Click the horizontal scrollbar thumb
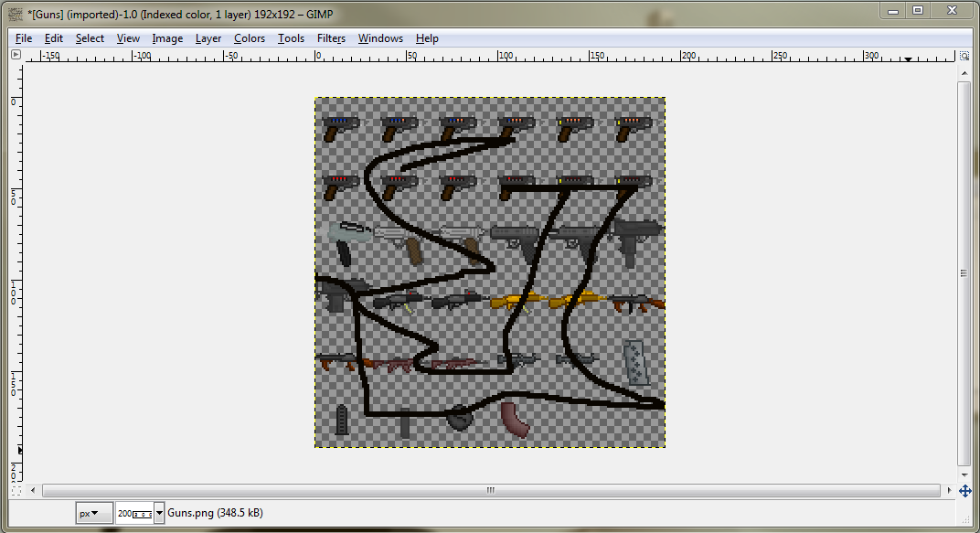 point(490,491)
